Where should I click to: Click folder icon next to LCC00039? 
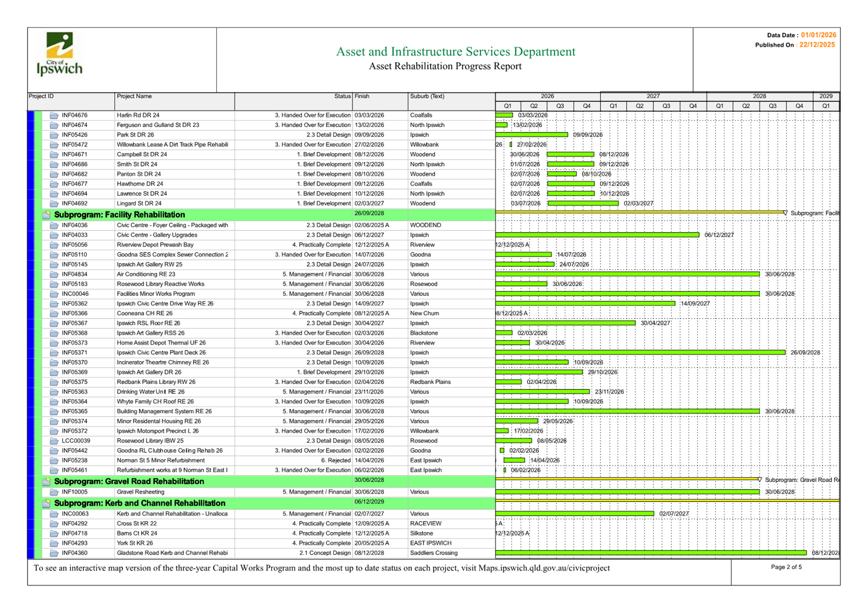[54, 441]
